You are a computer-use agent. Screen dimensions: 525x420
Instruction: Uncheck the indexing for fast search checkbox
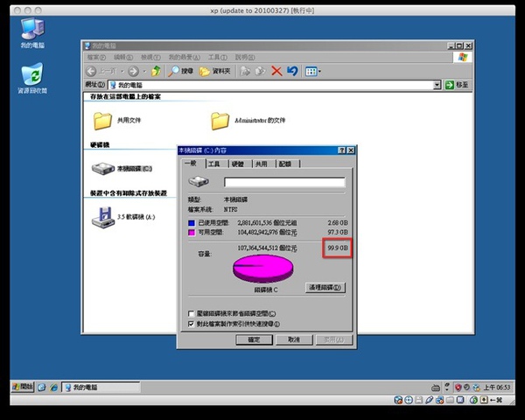coord(191,325)
